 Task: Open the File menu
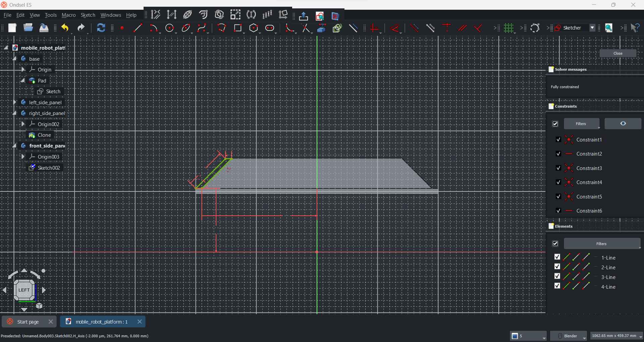tap(7, 15)
